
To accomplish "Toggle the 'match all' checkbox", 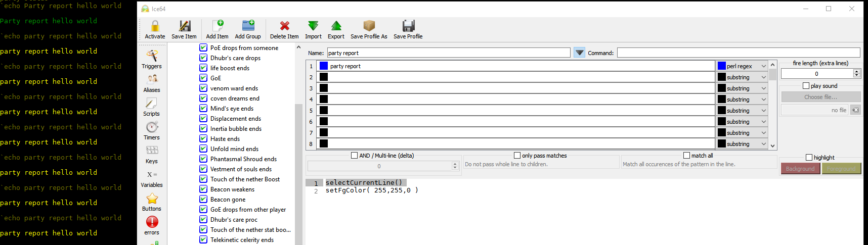I will (686, 156).
